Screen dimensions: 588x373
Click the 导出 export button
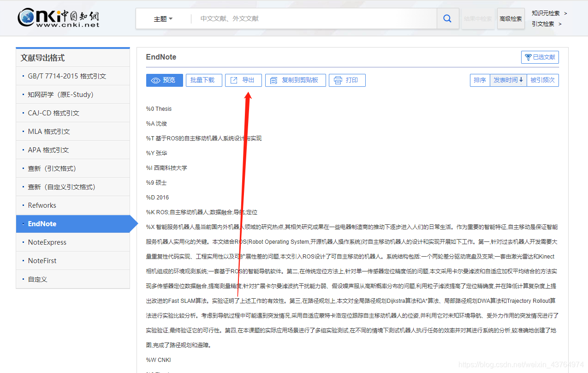[x=244, y=80]
